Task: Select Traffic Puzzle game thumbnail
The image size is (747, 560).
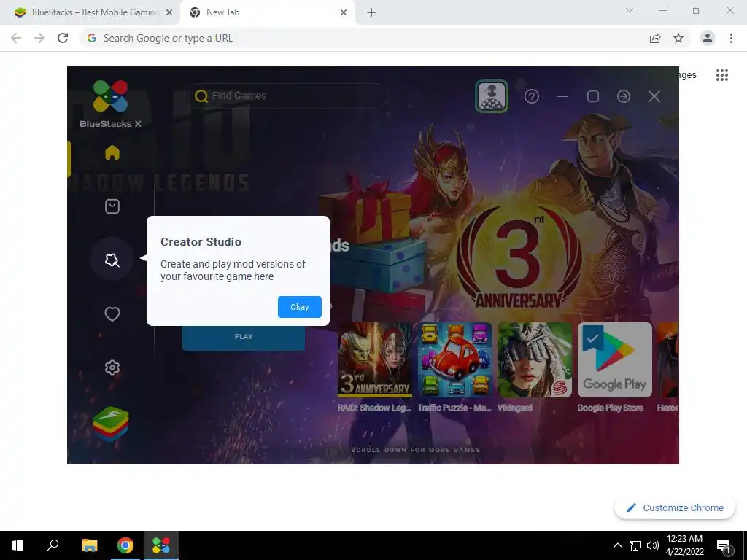Action: (x=454, y=360)
